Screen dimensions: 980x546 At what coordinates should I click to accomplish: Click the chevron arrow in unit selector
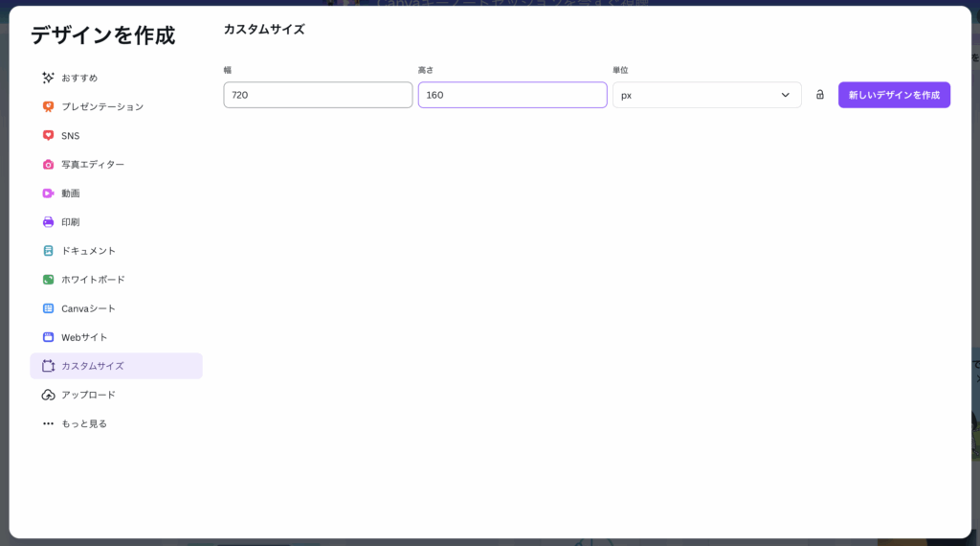[x=785, y=95]
